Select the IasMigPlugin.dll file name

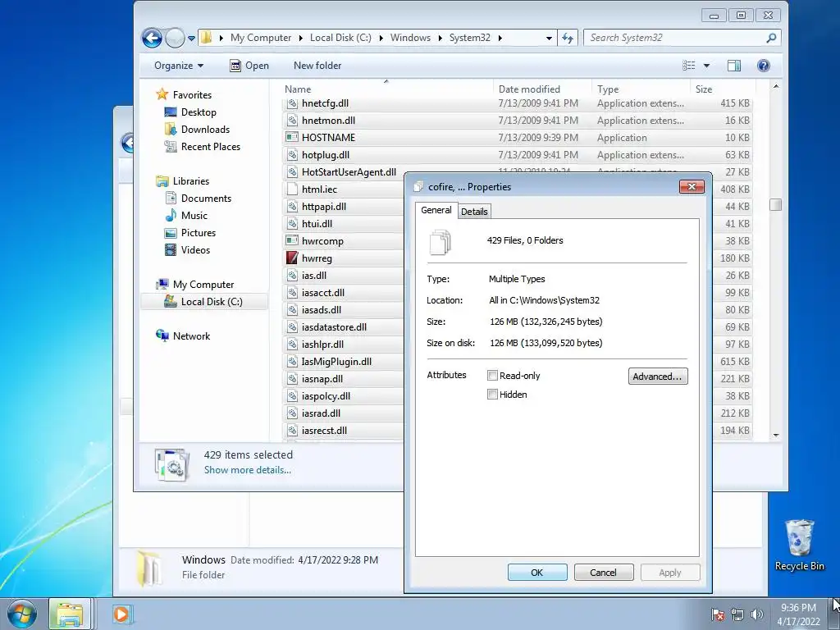(336, 362)
